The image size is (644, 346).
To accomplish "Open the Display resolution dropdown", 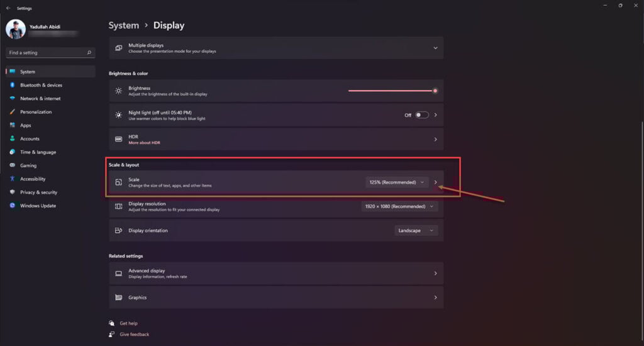I will point(399,206).
